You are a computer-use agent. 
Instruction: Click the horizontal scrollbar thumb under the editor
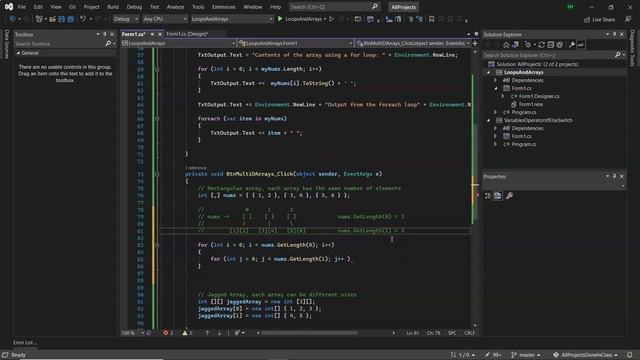[309, 333]
